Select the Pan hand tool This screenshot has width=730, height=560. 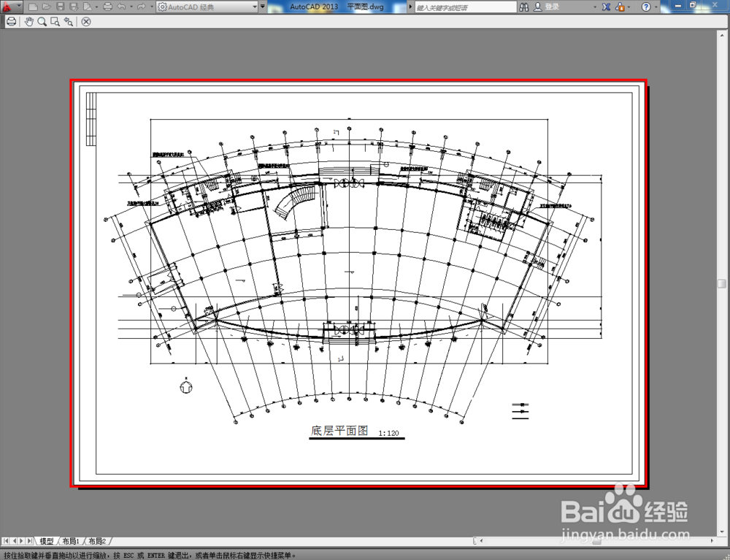point(29,21)
